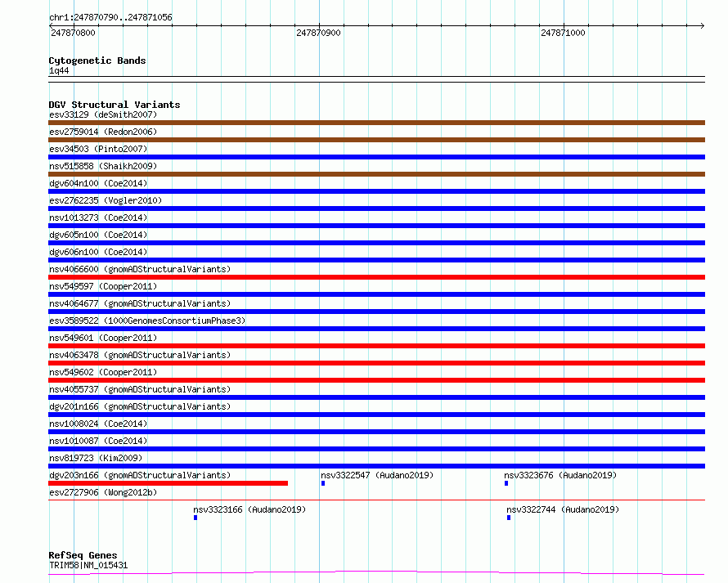The image size is (728, 583).
Task: Select nsv4063478 (gnomADStructuralVariants) label
Action: [140, 355]
